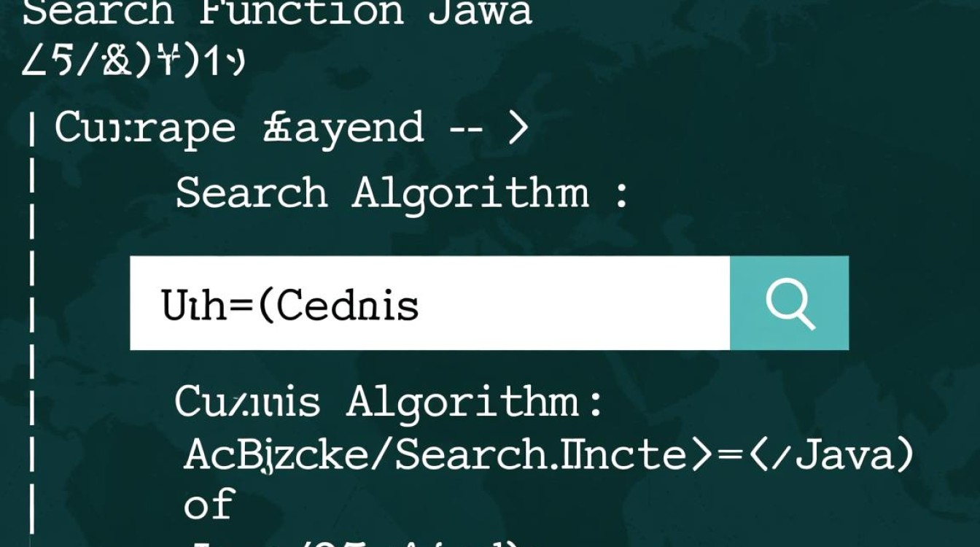Click "Algorithm:" in the line below the search box
This screenshot has width=980, height=547.
pyautogui.click(x=475, y=402)
